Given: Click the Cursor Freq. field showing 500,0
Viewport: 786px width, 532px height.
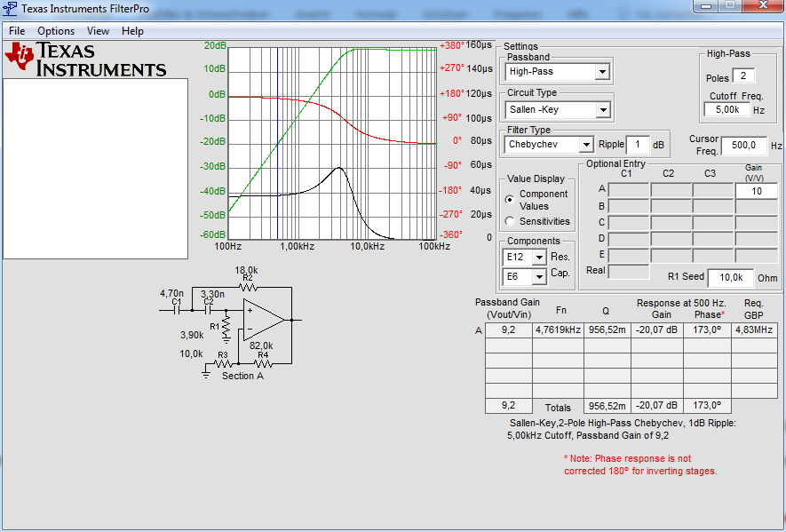Looking at the screenshot, I should coord(743,146).
